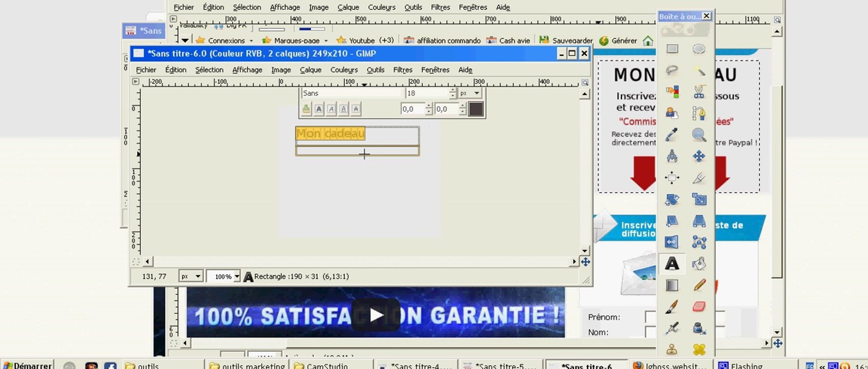The width and height of the screenshot is (868, 369).
Task: Select the Shear tool
Action: (x=672, y=221)
